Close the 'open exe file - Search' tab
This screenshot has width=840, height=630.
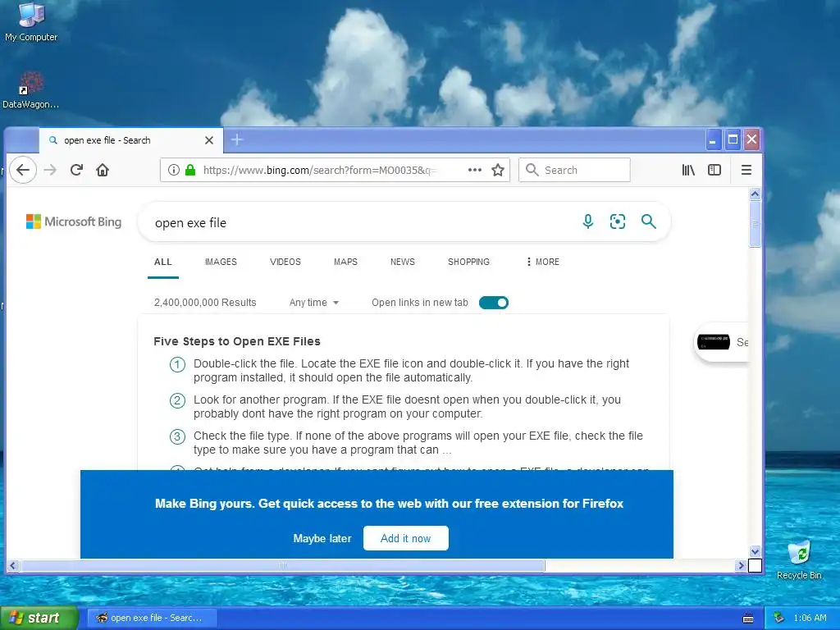click(x=209, y=140)
